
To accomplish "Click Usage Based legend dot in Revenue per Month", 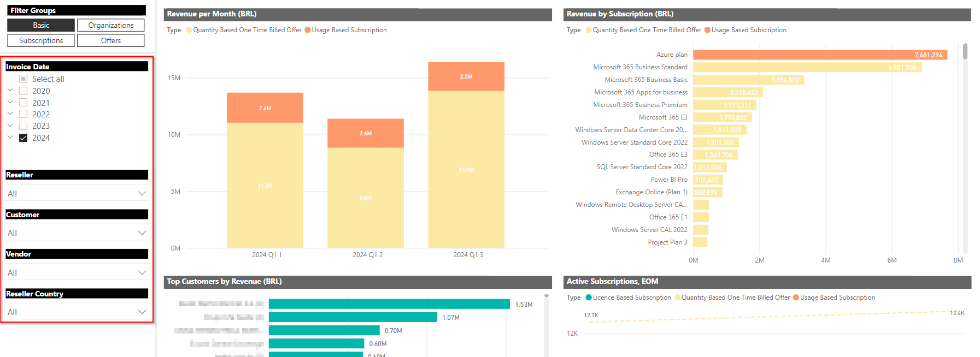I will pyautogui.click(x=308, y=30).
